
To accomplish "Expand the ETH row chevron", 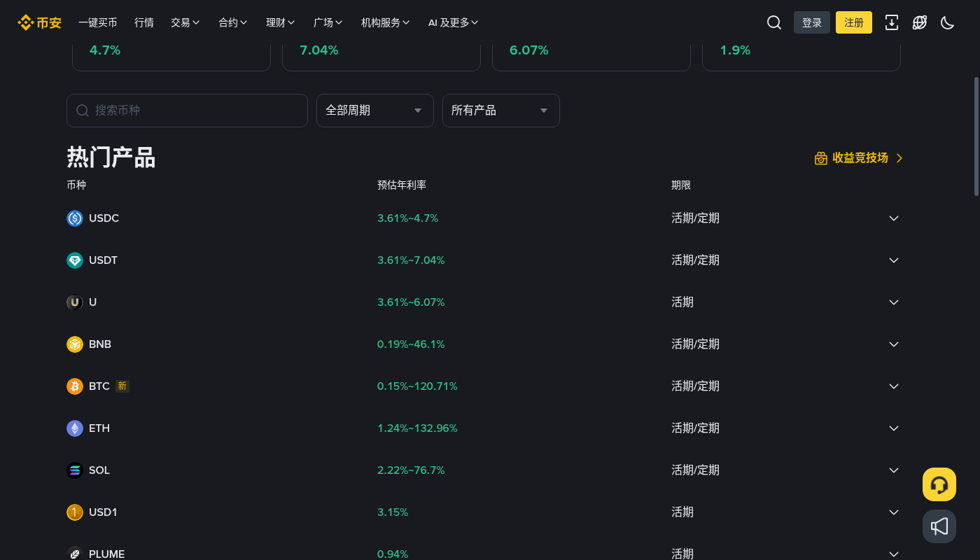I will tap(894, 428).
